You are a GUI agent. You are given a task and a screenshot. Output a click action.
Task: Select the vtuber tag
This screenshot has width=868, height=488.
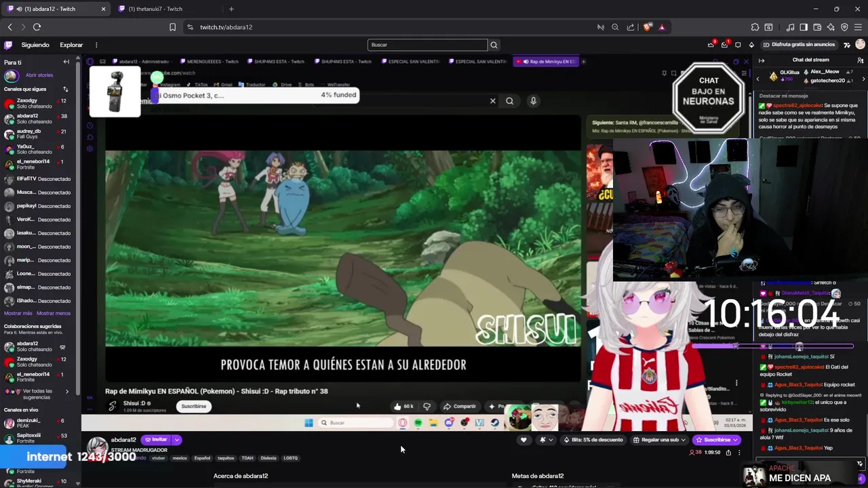click(159, 458)
